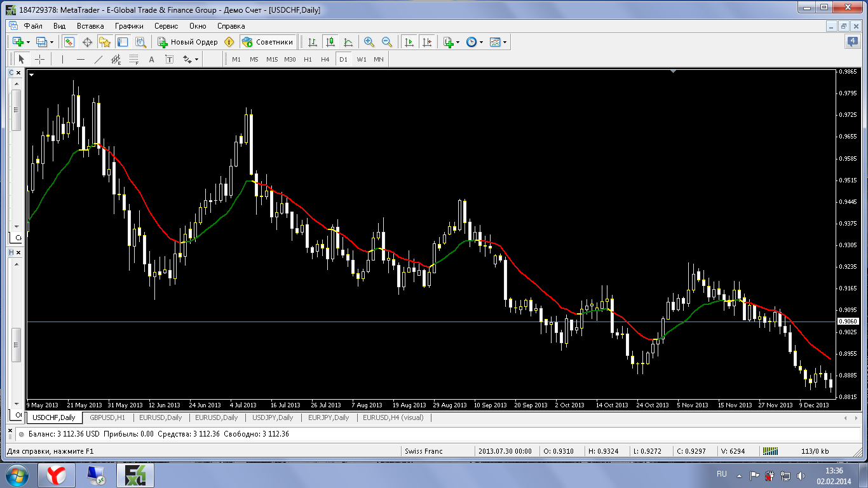Open the Файл menu

pyautogui.click(x=33, y=26)
